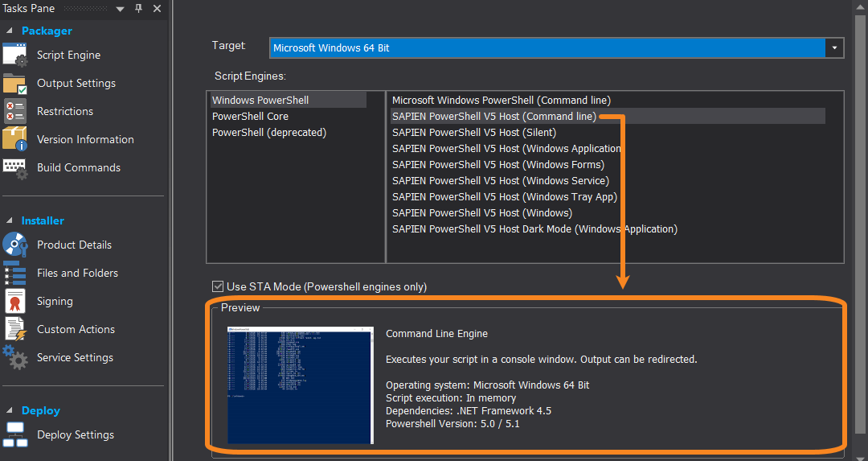Choose SAPIEN PowerShell V5 Host (Silent)
This screenshot has height=461, width=868.
coord(474,133)
